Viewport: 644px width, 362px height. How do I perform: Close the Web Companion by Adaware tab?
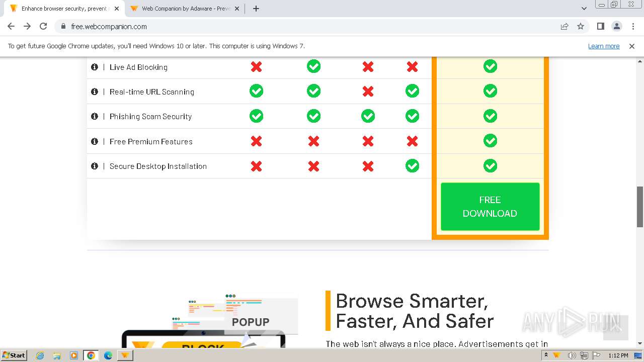[x=237, y=9]
